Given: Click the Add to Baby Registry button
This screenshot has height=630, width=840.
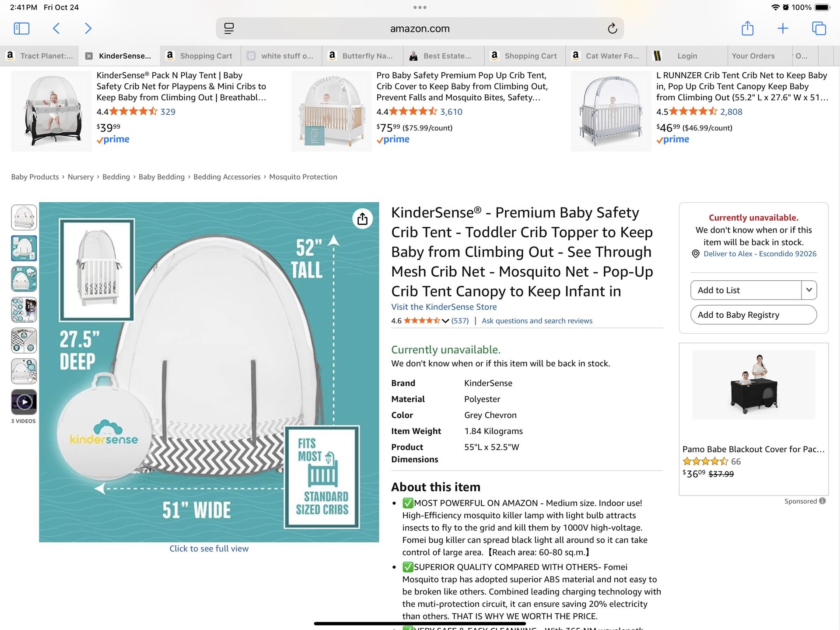Looking at the screenshot, I should [753, 315].
